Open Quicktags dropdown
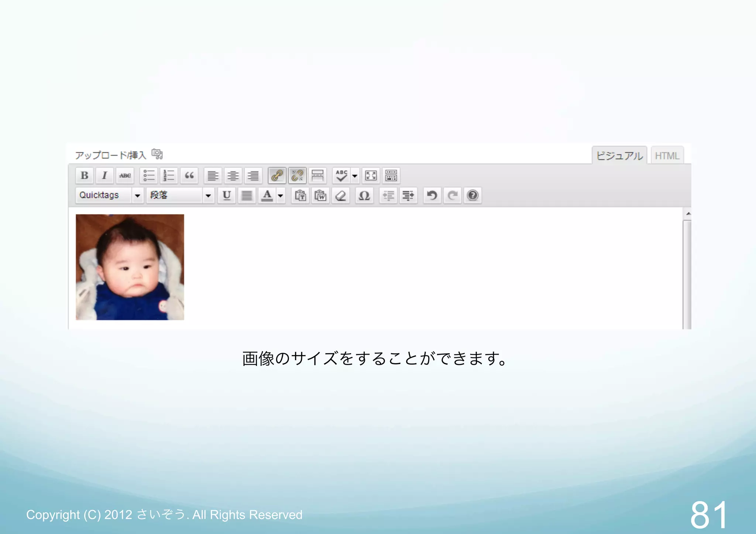This screenshot has height=534, width=756. click(109, 195)
